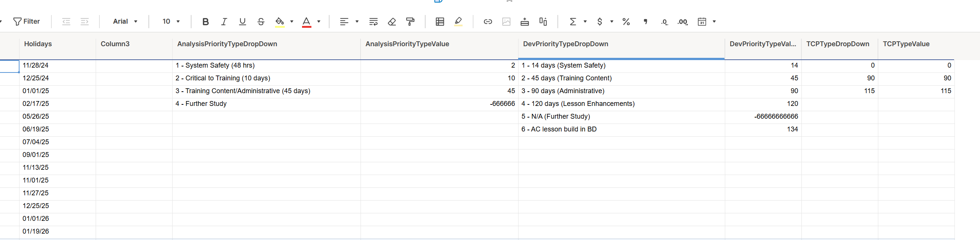Image resolution: width=980 pixels, height=240 pixels.
Task: Click the horizontal align icon
Action: pyautogui.click(x=344, y=22)
